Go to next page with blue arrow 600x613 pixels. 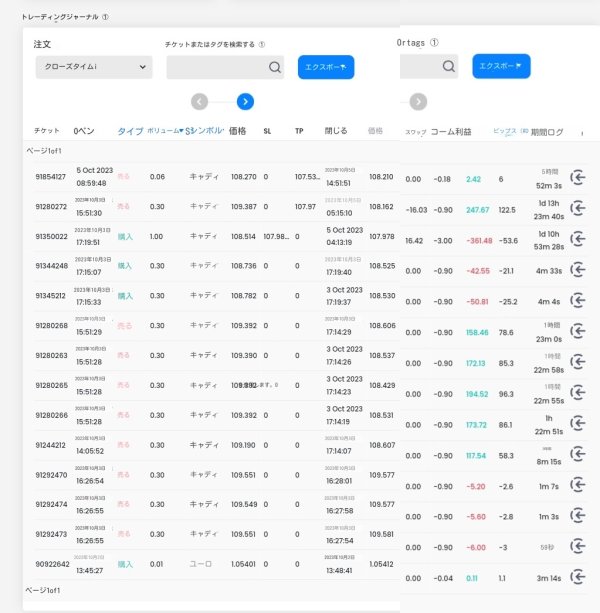point(245,102)
